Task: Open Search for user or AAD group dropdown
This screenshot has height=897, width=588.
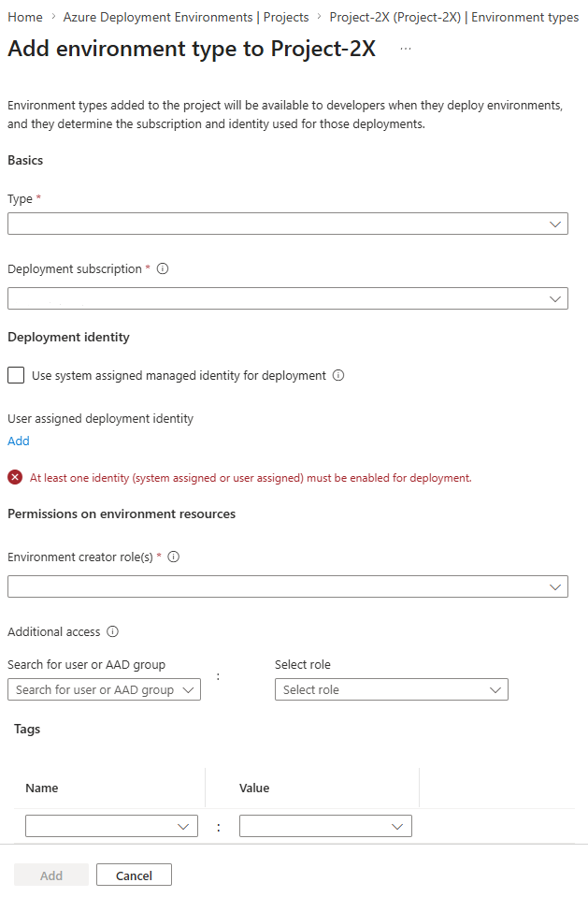Action: (104, 689)
